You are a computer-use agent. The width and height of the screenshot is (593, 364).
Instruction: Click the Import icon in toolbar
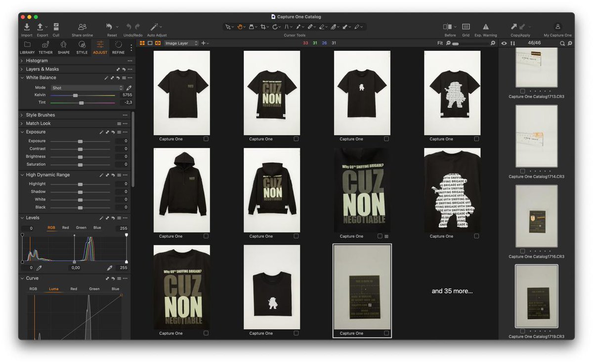point(27,27)
